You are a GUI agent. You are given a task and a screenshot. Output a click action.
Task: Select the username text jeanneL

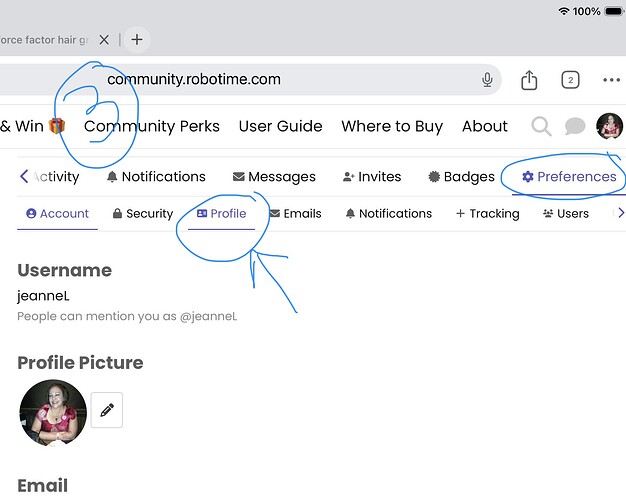[x=43, y=296]
